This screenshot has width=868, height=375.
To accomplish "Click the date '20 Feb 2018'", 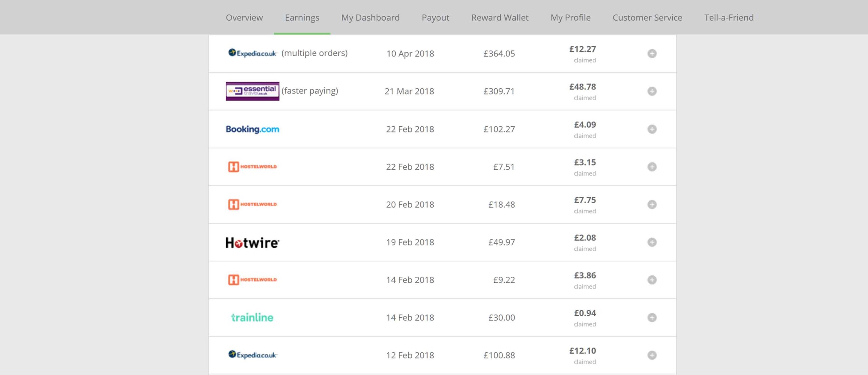I will coord(410,204).
